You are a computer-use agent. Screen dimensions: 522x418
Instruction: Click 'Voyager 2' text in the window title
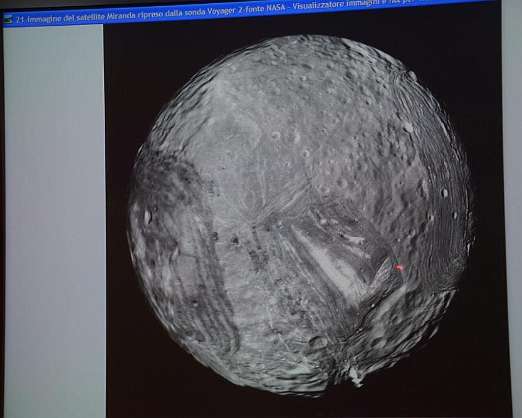coord(225,13)
